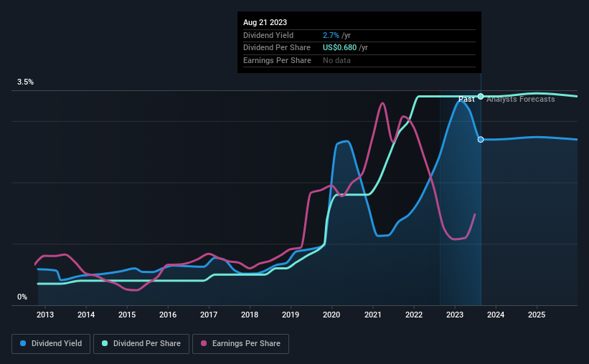Image resolution: width=589 pixels, height=364 pixels.
Task: Click the teal dot in Dividend Per Share legend
Action: (x=105, y=343)
